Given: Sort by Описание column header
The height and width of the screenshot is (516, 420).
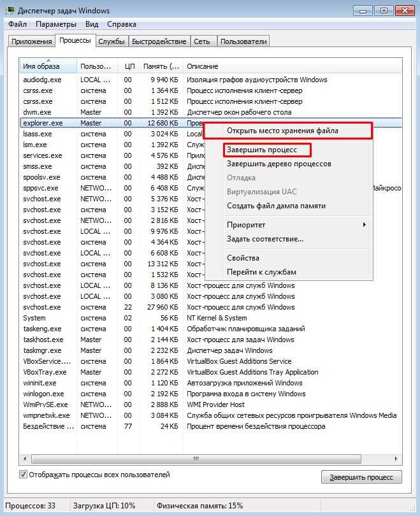Looking at the screenshot, I should click(x=293, y=66).
